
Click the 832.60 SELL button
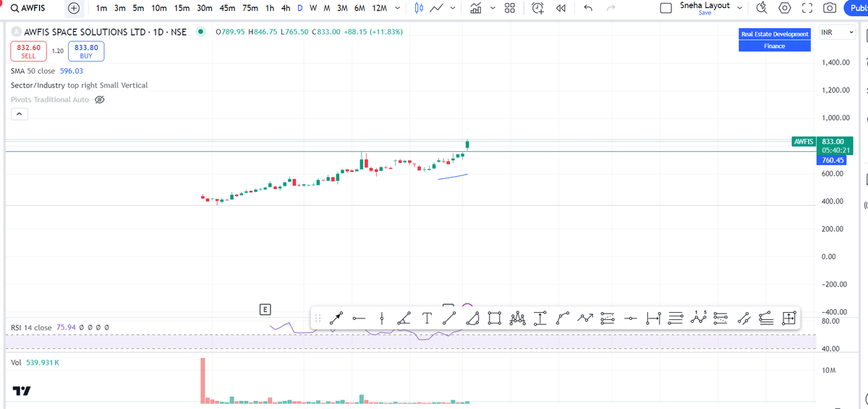pos(28,51)
